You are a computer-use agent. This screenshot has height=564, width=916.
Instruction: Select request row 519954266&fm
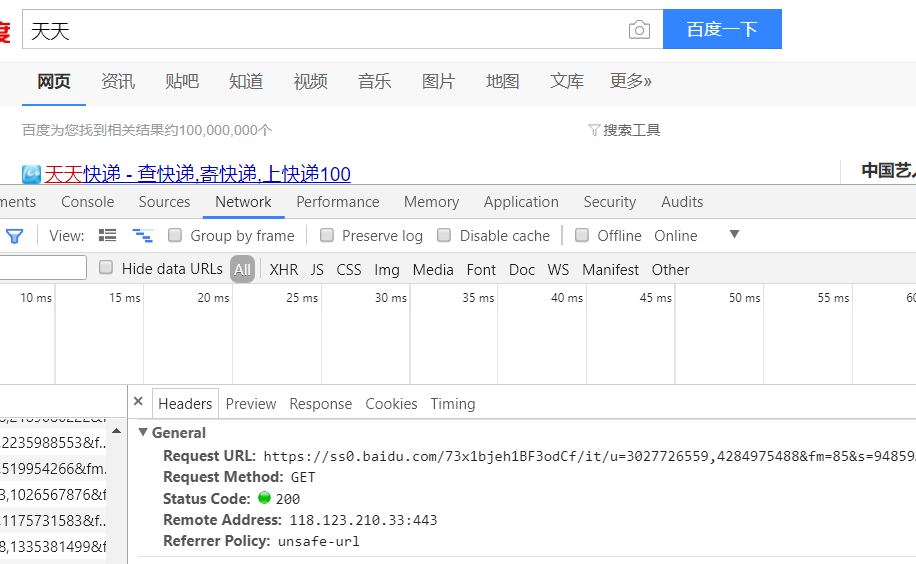53,469
